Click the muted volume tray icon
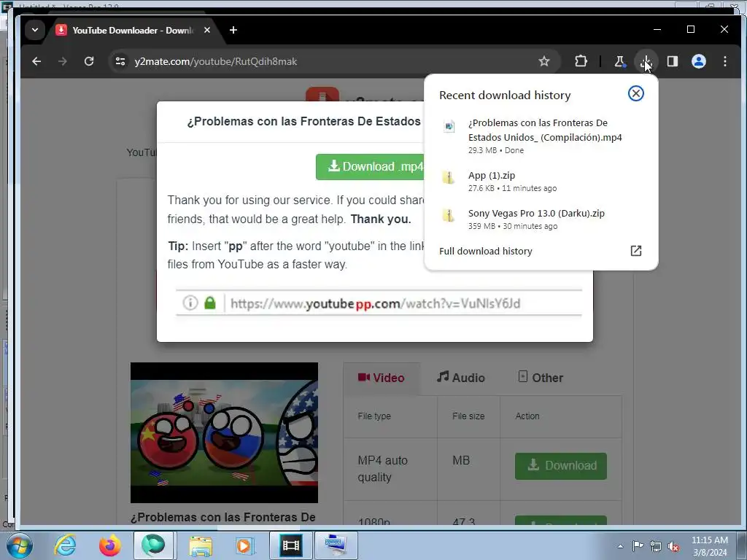The height and width of the screenshot is (560, 747). tap(673, 546)
